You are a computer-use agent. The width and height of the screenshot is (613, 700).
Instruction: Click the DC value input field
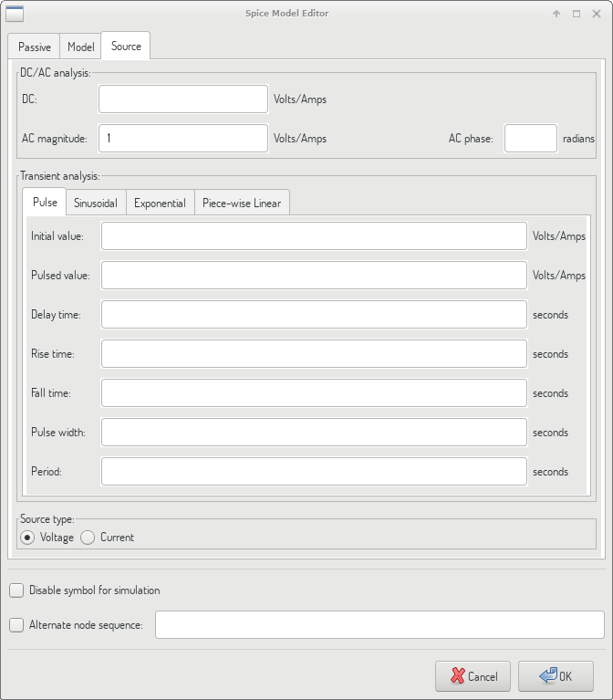(x=183, y=99)
